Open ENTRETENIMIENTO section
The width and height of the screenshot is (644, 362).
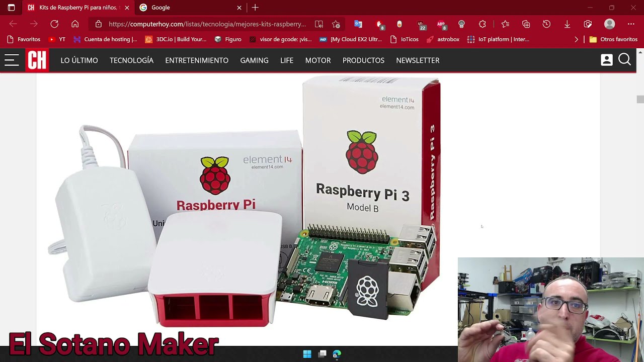tap(197, 60)
